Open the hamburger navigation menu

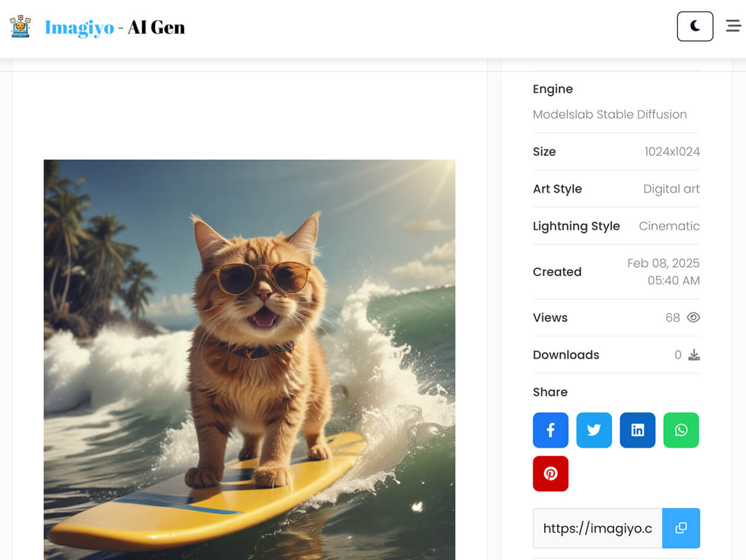733,26
